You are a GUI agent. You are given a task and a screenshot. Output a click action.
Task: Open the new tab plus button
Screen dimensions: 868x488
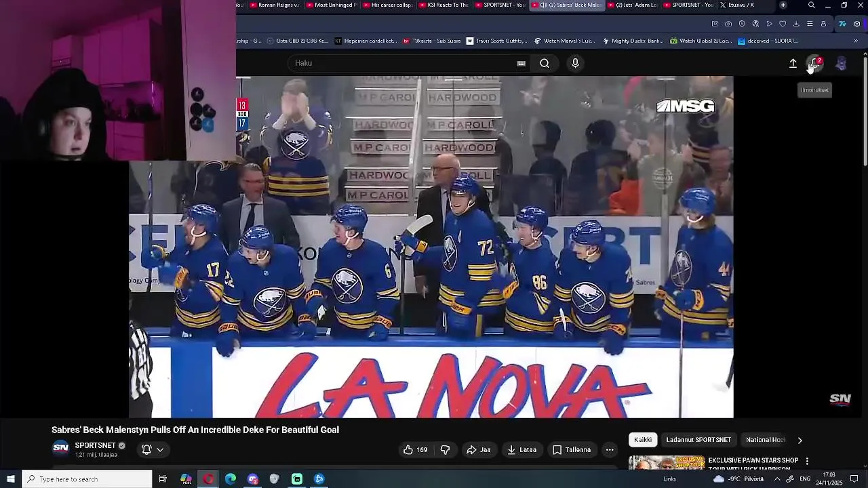pyautogui.click(x=783, y=5)
